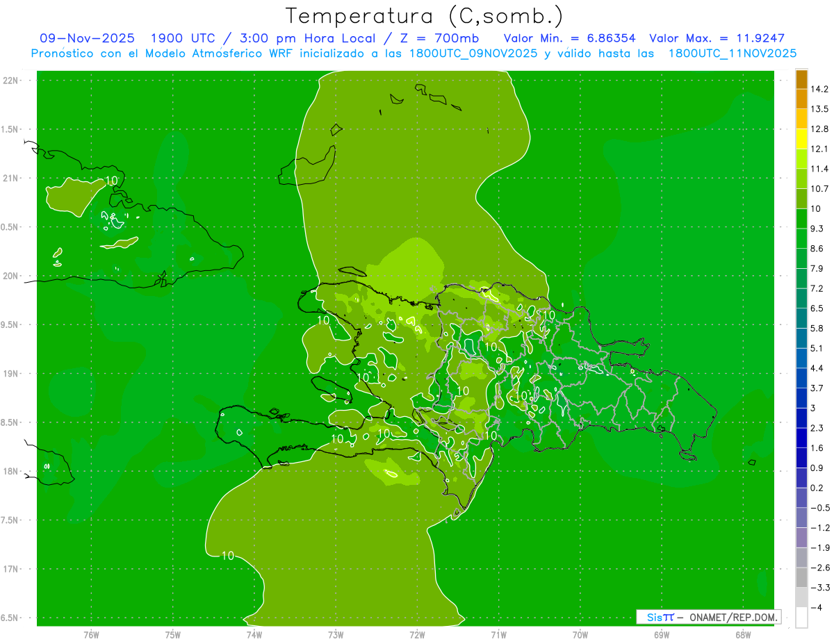Image resolution: width=834 pixels, height=644 pixels.
Task: Click the 75W longitude label
Action: point(172,635)
